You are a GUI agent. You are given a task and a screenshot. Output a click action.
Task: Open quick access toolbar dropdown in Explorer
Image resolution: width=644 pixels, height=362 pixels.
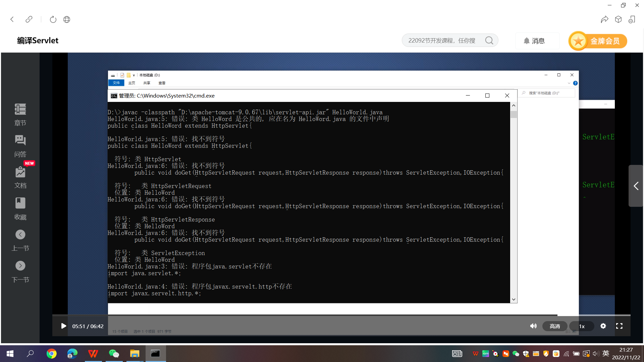[134, 75]
